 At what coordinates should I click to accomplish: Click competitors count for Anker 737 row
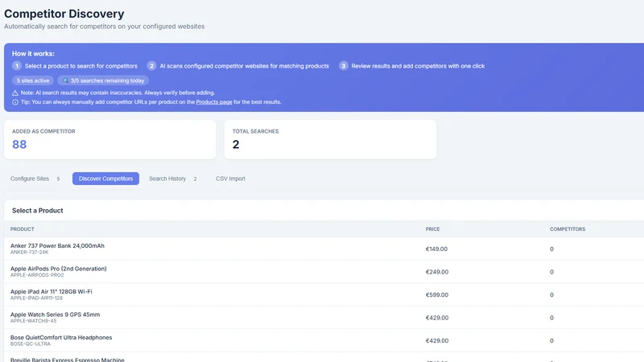click(x=551, y=249)
